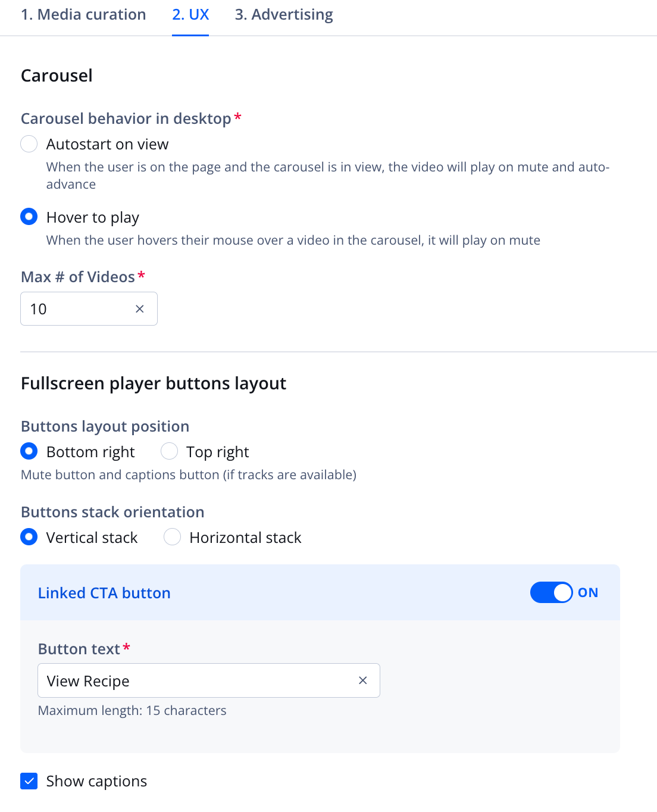Clear the Button text input using the X
Screen dimensions: 657x812
[362, 680]
